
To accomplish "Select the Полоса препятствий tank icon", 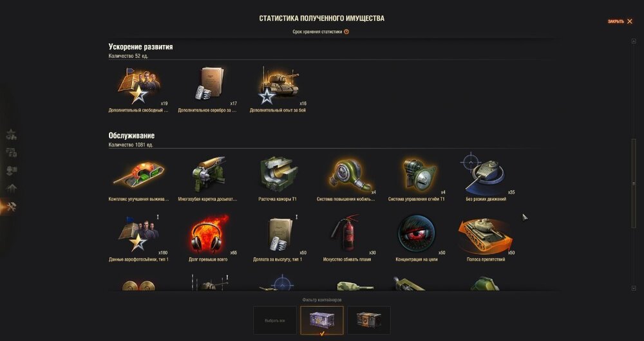I will click(x=486, y=235).
